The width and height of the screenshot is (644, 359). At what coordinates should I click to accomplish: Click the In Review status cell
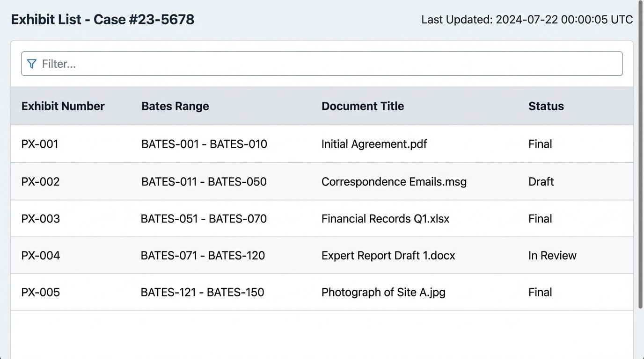(x=552, y=256)
